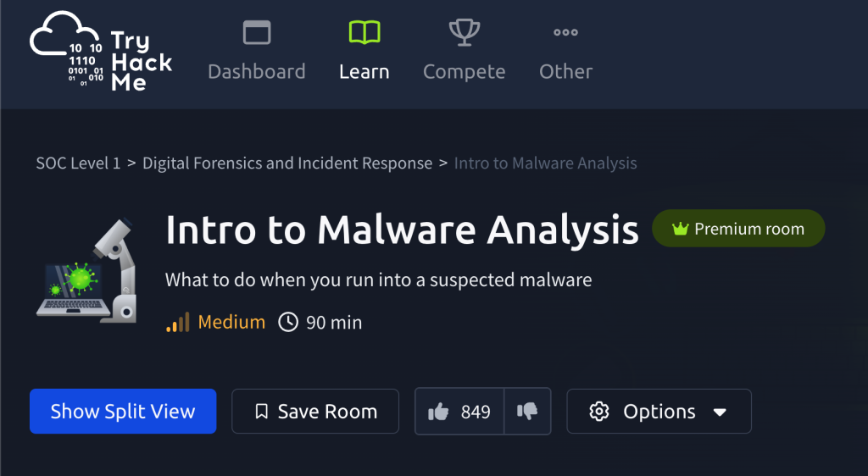This screenshot has width=868, height=476.
Task: Click the clock icon beside 90 min
Action: [x=288, y=322]
